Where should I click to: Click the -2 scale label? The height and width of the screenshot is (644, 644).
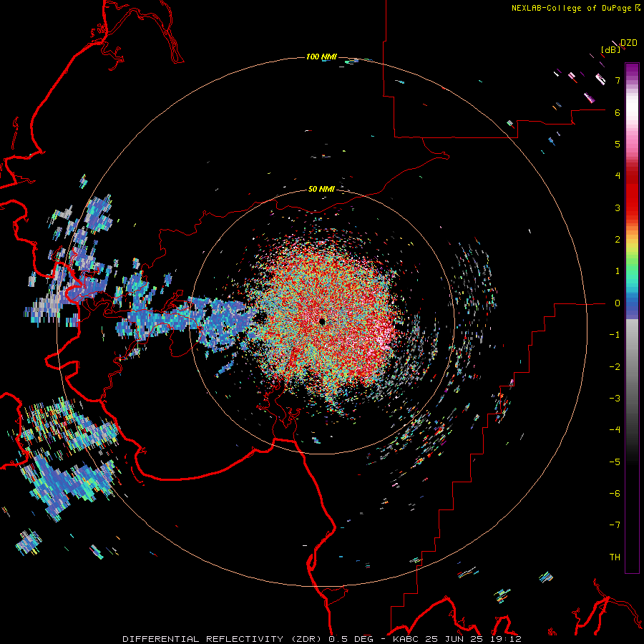[615, 367]
